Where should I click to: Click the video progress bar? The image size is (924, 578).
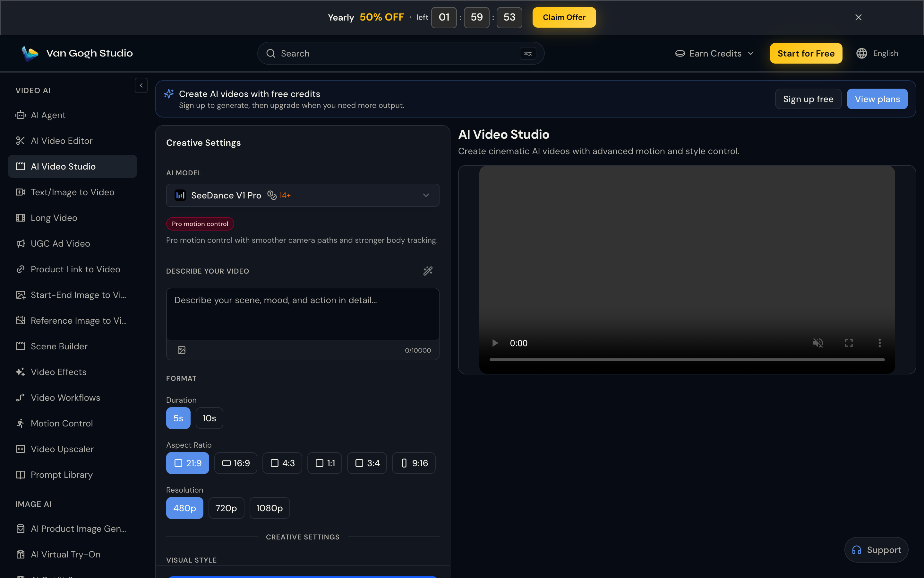pos(687,360)
